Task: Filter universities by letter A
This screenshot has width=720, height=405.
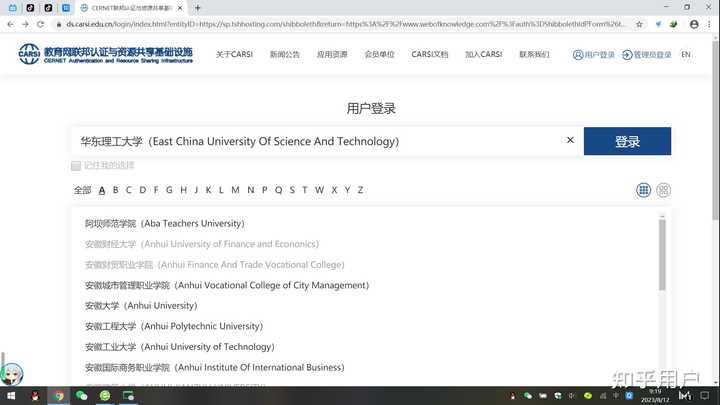Action: [x=102, y=190]
